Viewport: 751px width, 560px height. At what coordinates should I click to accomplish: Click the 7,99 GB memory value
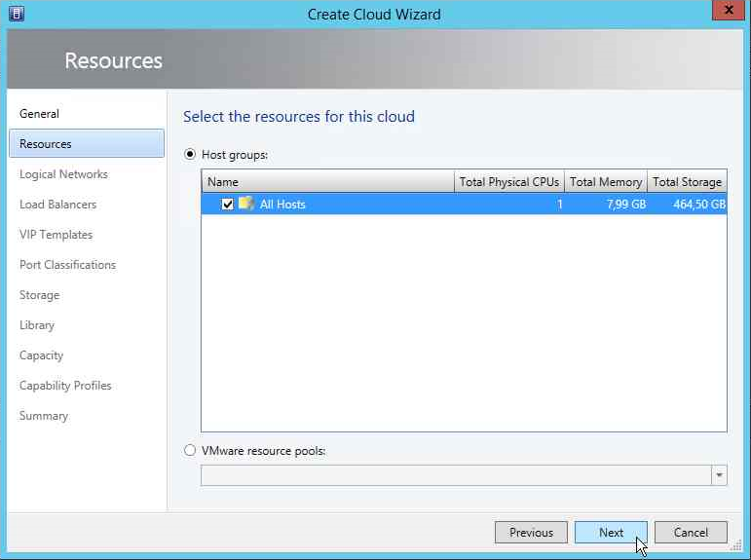tap(626, 205)
